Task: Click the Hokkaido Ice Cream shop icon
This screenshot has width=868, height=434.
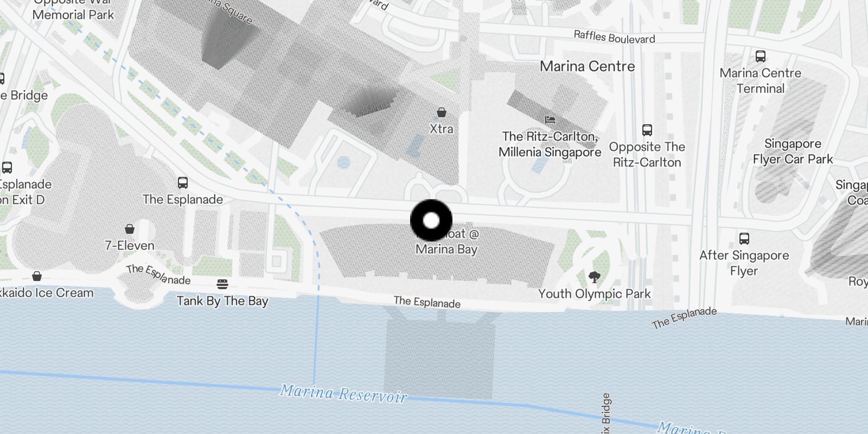Action: point(37,276)
